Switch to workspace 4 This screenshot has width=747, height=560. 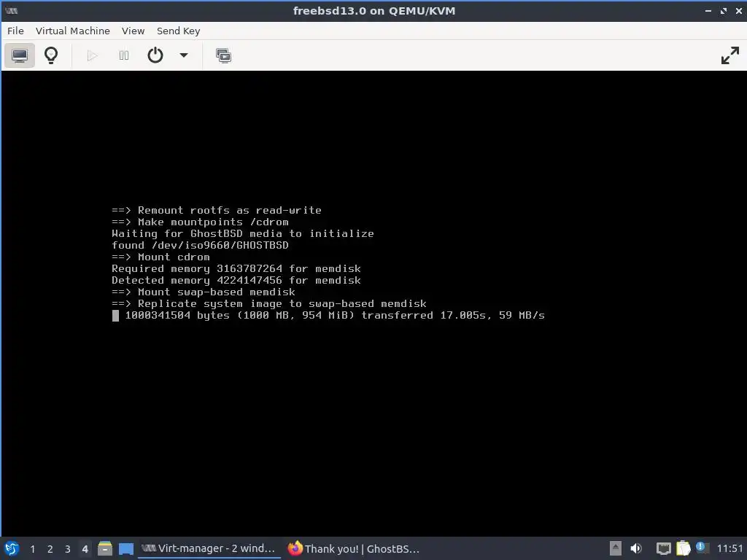[85, 549]
